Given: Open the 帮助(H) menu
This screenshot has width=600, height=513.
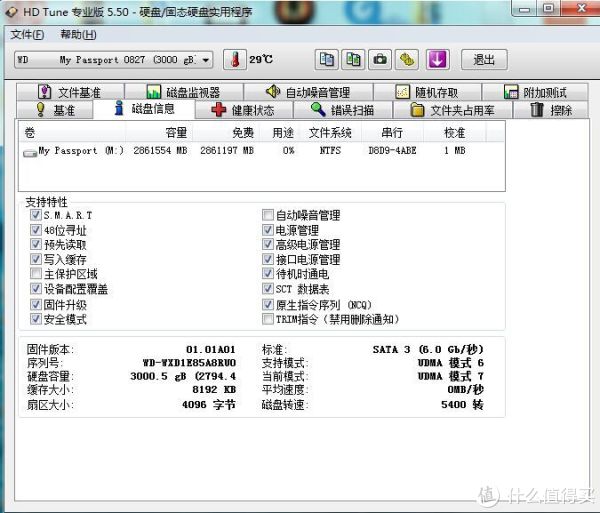Looking at the screenshot, I should 78,34.
